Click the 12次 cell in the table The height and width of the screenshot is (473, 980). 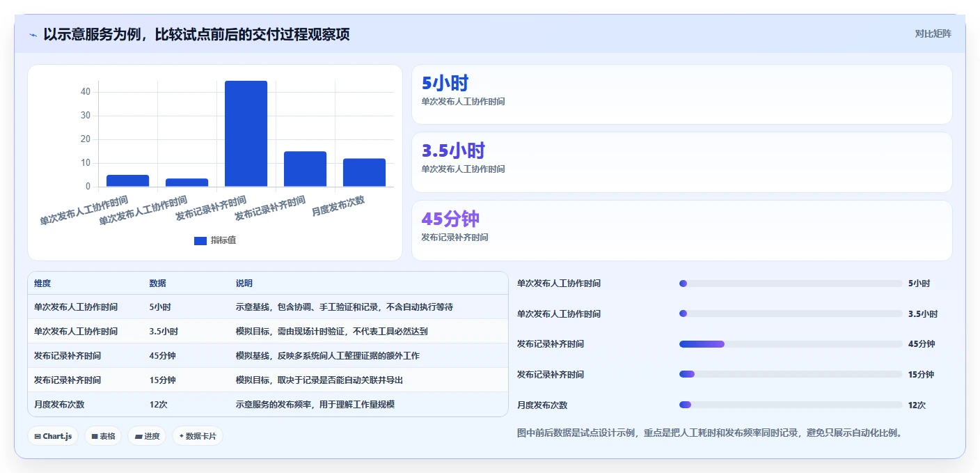coord(158,404)
